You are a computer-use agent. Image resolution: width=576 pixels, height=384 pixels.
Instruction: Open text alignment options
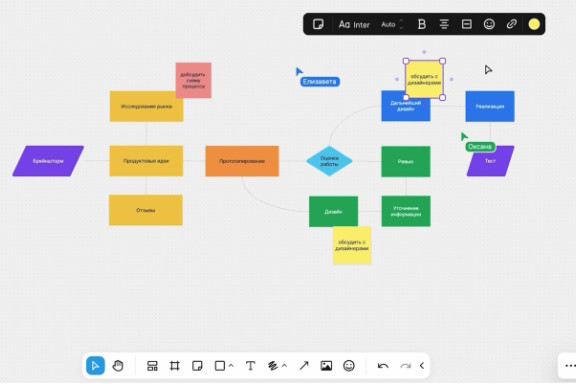pos(444,24)
